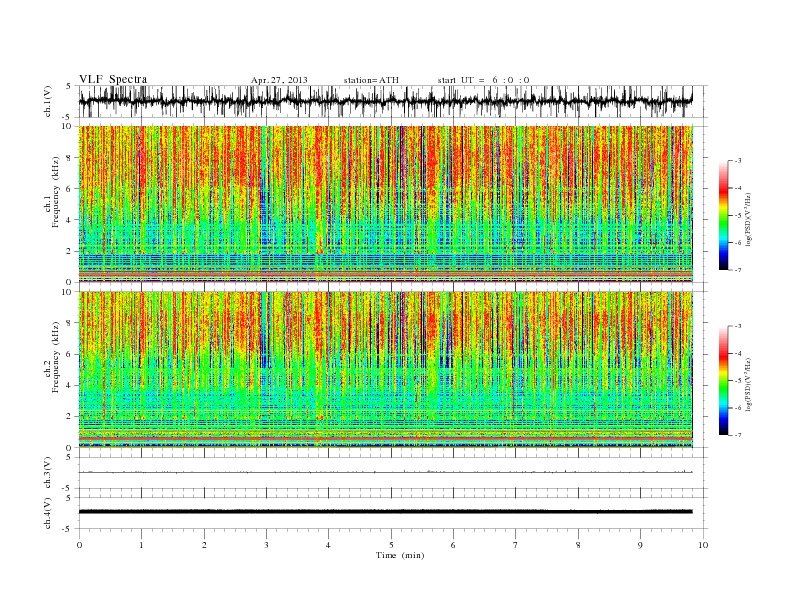Click the date text "Apr. 27, 2013"
This screenshot has height=612, width=792.
(x=279, y=80)
